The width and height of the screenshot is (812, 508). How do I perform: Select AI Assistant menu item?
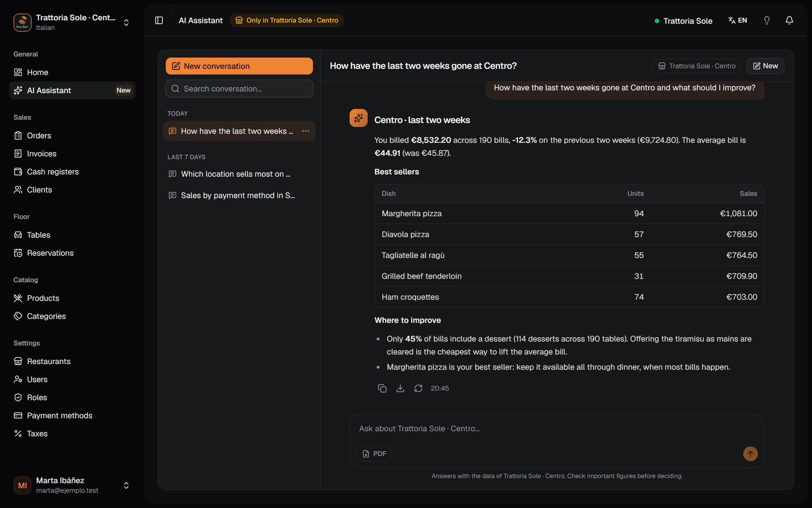tap(72, 90)
